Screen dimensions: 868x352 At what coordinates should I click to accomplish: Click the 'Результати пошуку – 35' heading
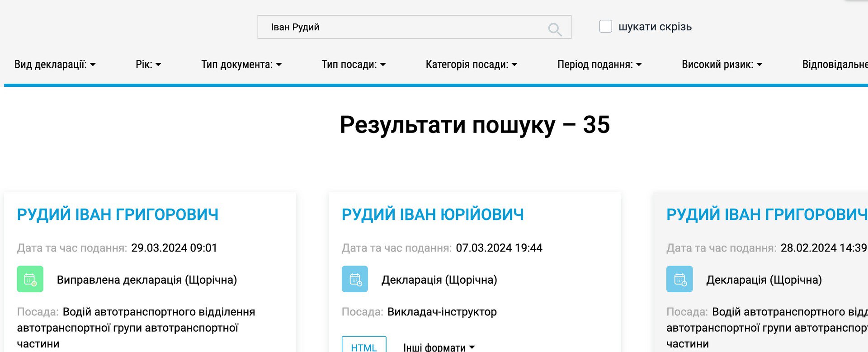tap(475, 124)
